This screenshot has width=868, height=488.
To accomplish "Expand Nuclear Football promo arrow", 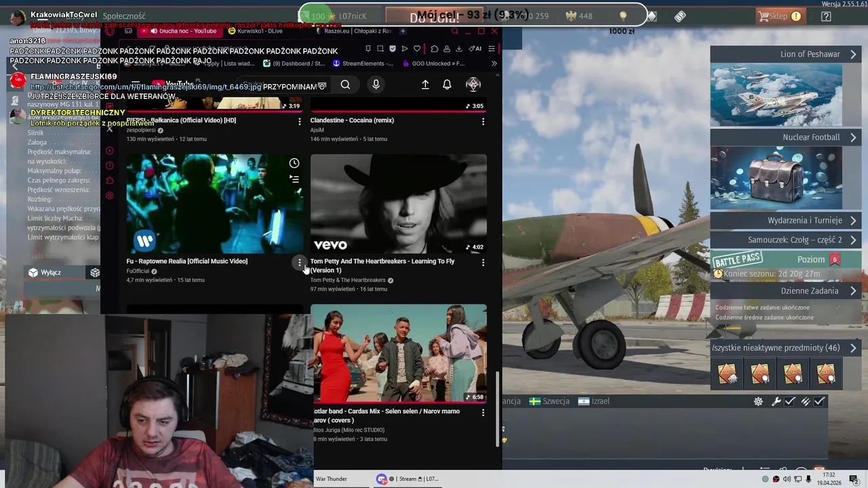I will coord(853,137).
